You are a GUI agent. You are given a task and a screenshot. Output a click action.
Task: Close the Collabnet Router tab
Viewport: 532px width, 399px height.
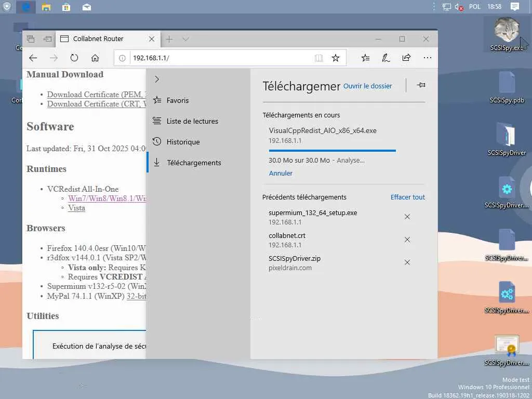pyautogui.click(x=152, y=39)
